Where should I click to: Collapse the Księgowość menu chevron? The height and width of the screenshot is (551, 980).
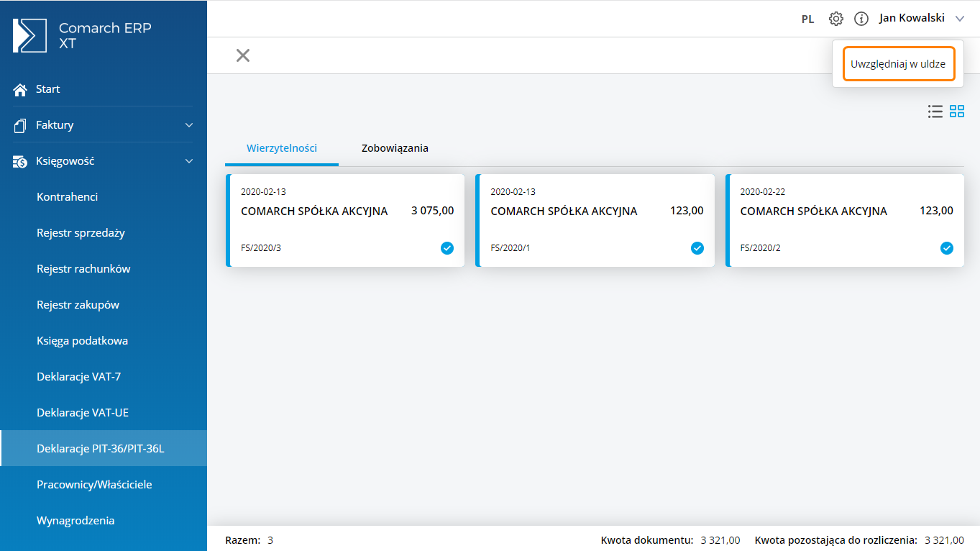[x=189, y=161]
